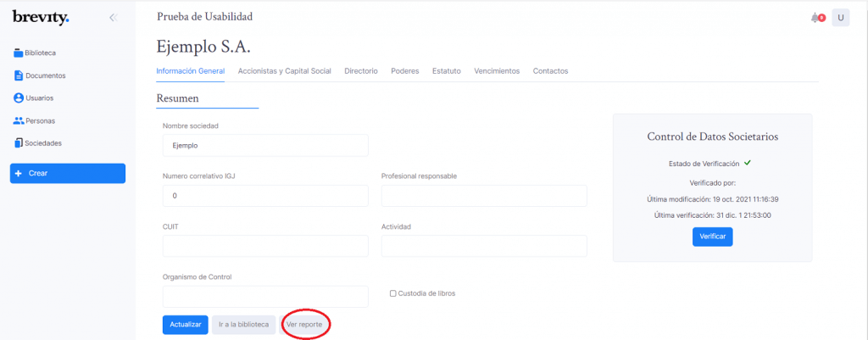Focus the Organismo de Control field
The width and height of the screenshot is (868, 340).
click(265, 296)
